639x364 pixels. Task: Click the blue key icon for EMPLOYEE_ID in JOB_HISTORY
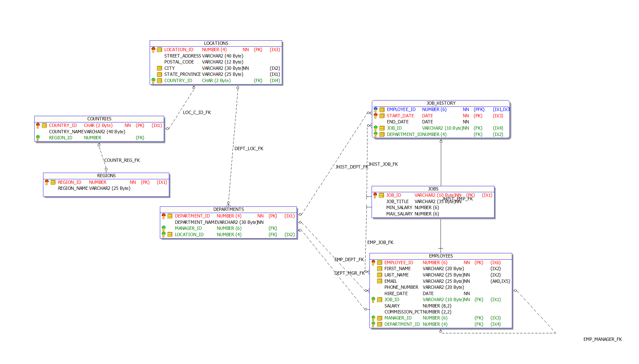coord(376,110)
